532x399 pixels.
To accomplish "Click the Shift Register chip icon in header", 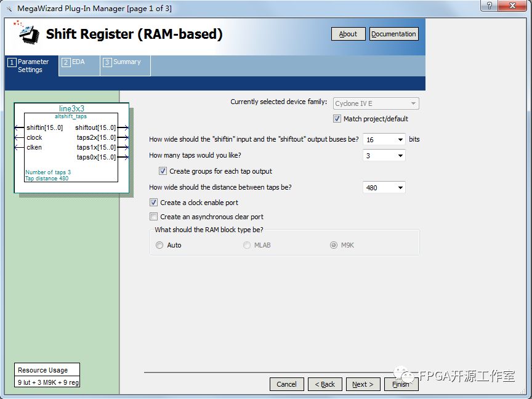I will 28,33.
